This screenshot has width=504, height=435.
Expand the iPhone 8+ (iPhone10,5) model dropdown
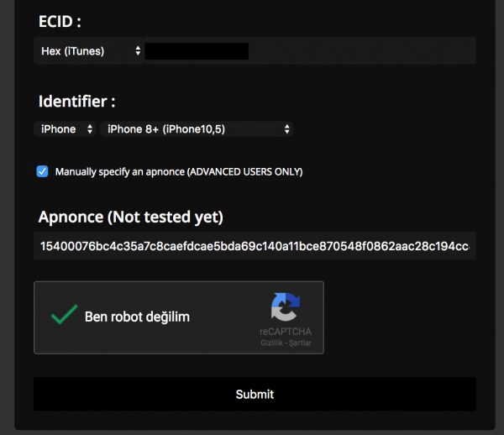tap(196, 128)
